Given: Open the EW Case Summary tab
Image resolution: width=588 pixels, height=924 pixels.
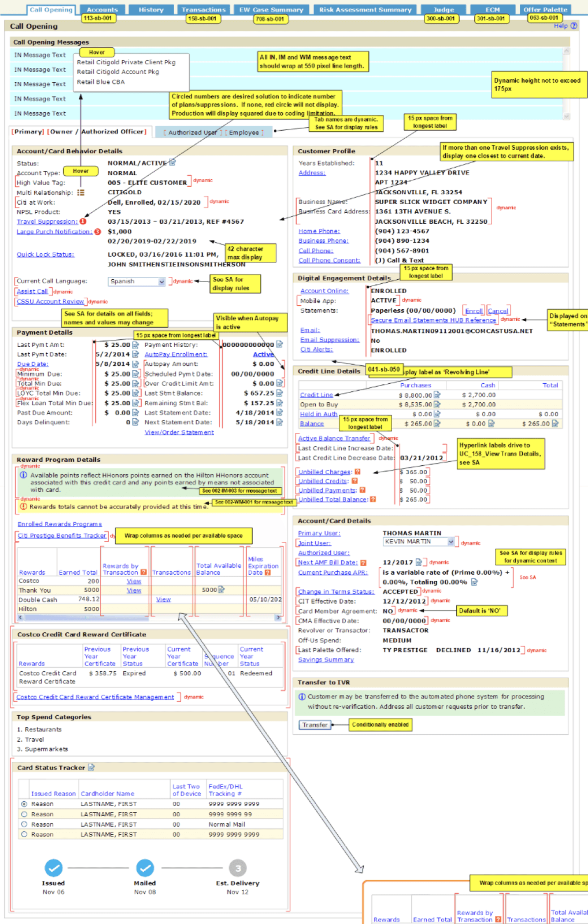Looking at the screenshot, I should point(271,10).
